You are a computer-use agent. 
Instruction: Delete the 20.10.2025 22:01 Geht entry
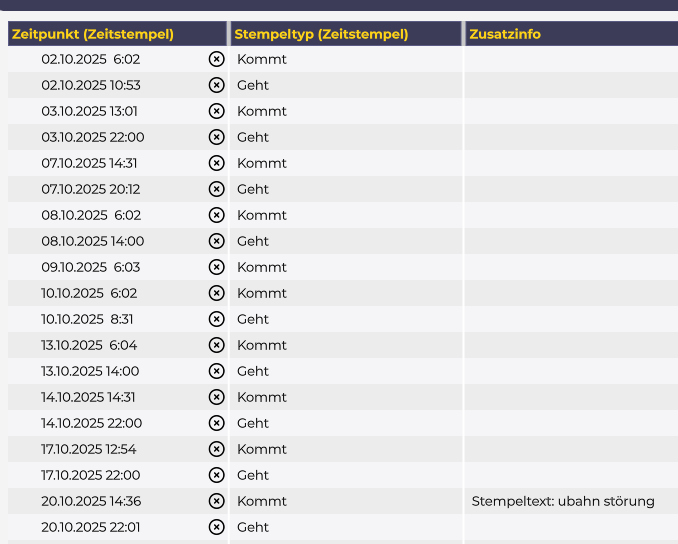pos(216,527)
